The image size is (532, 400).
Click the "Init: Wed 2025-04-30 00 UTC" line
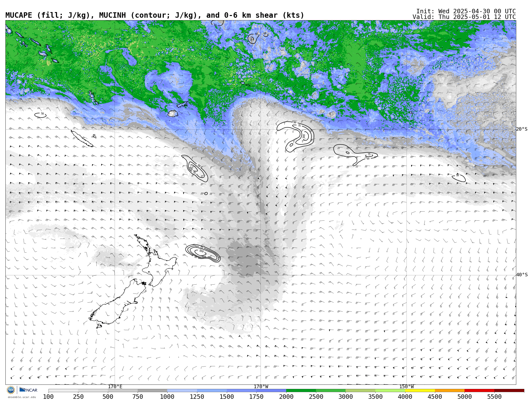[x=466, y=11]
